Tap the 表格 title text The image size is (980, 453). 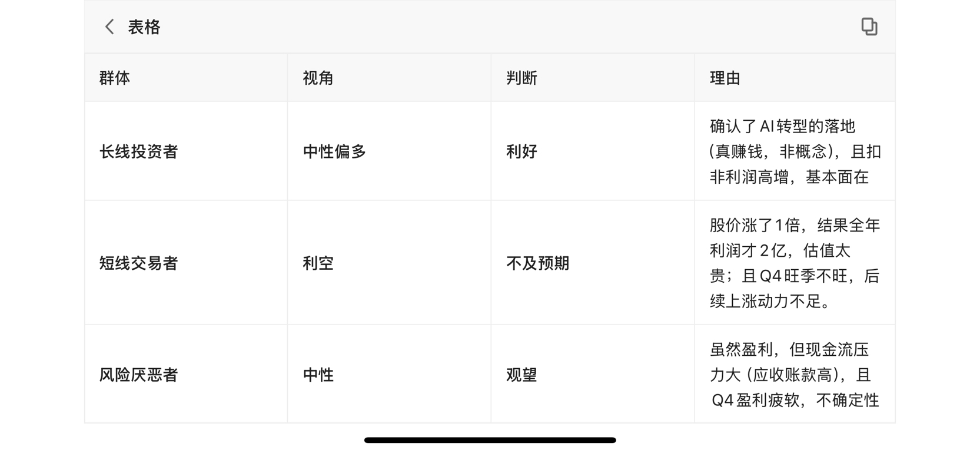click(x=144, y=27)
